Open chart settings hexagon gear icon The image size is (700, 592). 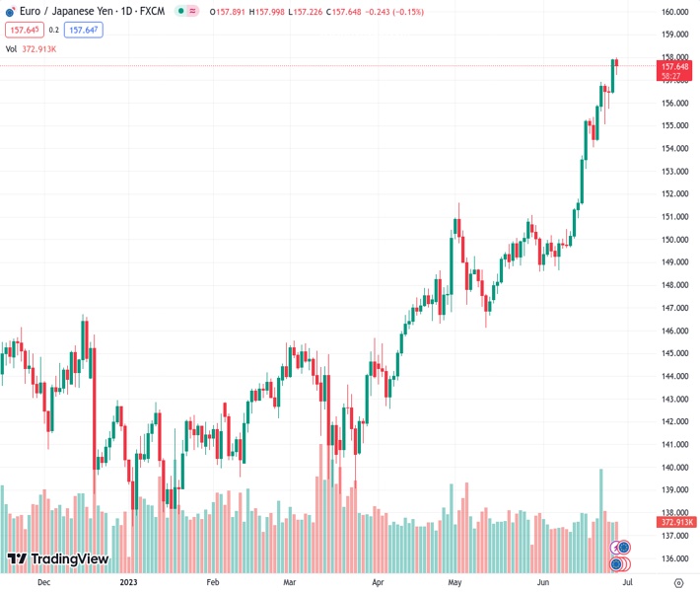click(x=678, y=583)
